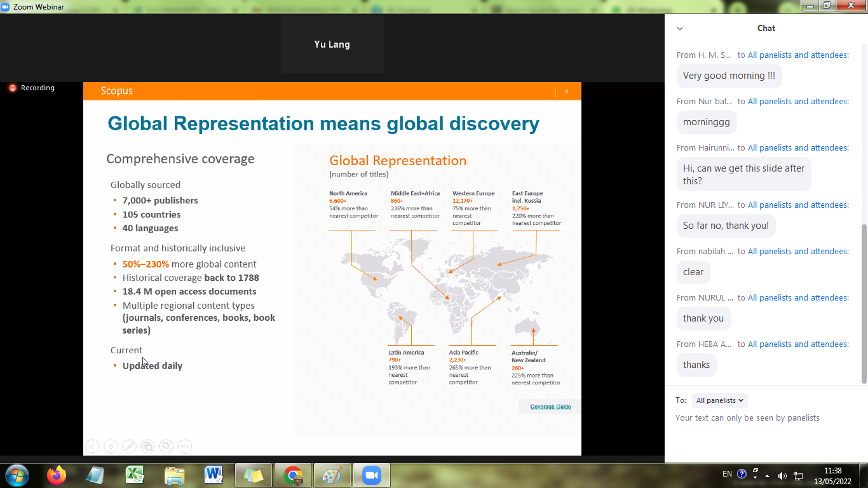
Task: Click 'Your text can only be seen by panelists'
Action: click(x=747, y=418)
